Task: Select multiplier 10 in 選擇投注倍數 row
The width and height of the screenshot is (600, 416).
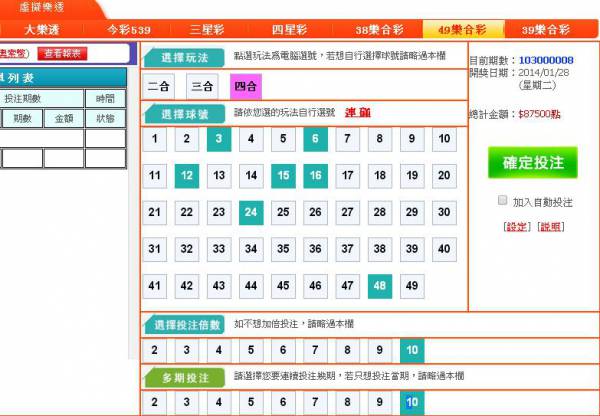Action: tap(411, 350)
